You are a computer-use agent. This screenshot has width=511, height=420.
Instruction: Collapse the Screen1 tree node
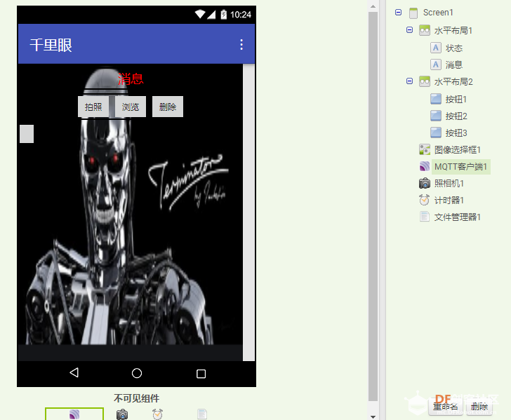[x=398, y=13]
